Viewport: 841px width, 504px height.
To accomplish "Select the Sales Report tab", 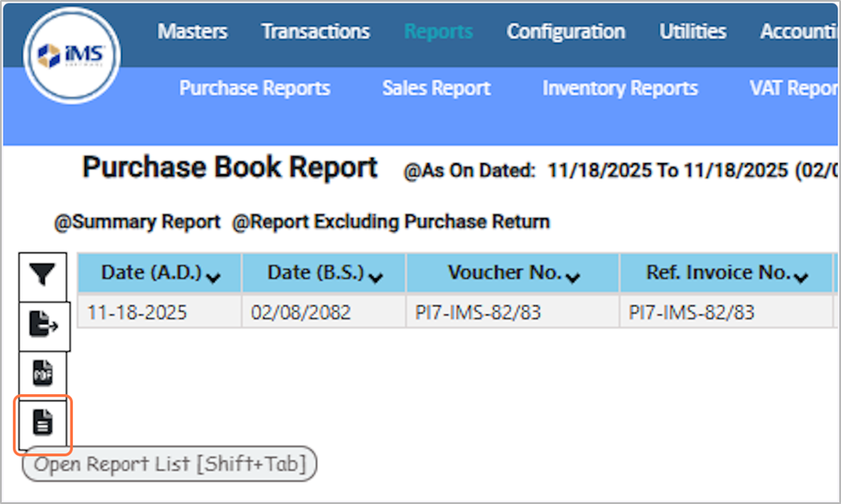I will pos(436,88).
